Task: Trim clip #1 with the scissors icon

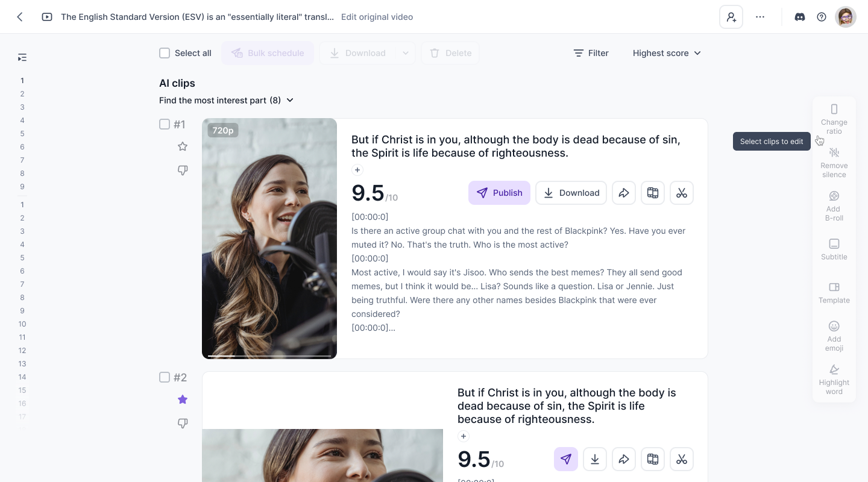Action: pos(682,193)
